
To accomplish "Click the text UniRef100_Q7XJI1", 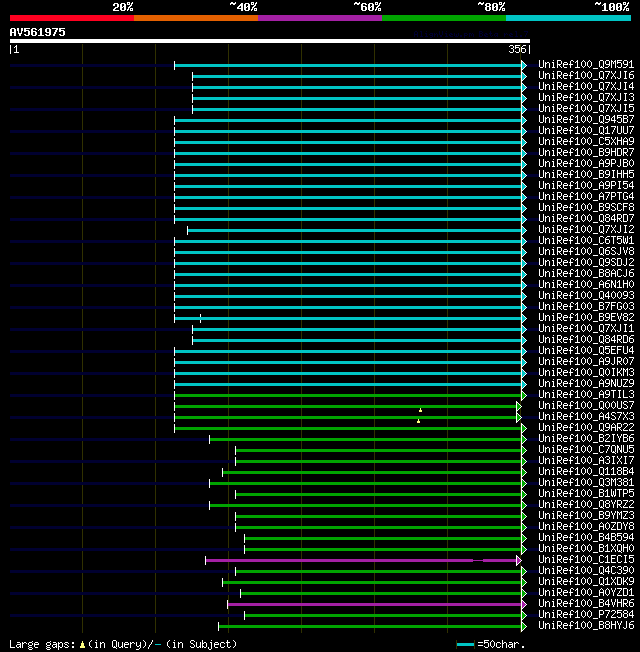I will pyautogui.click(x=586, y=328).
